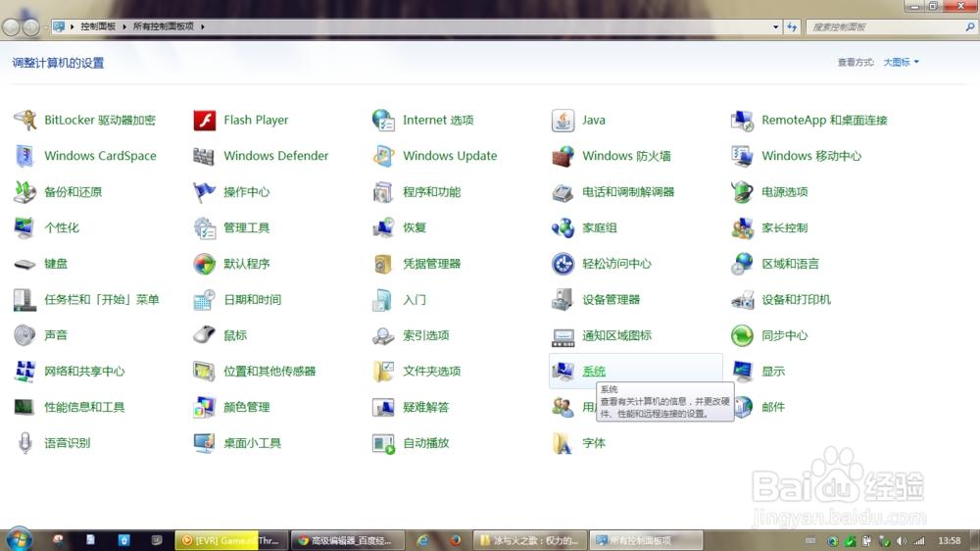The image size is (980, 551).
Task: Click the 区域和语言 link
Action: 790,264
